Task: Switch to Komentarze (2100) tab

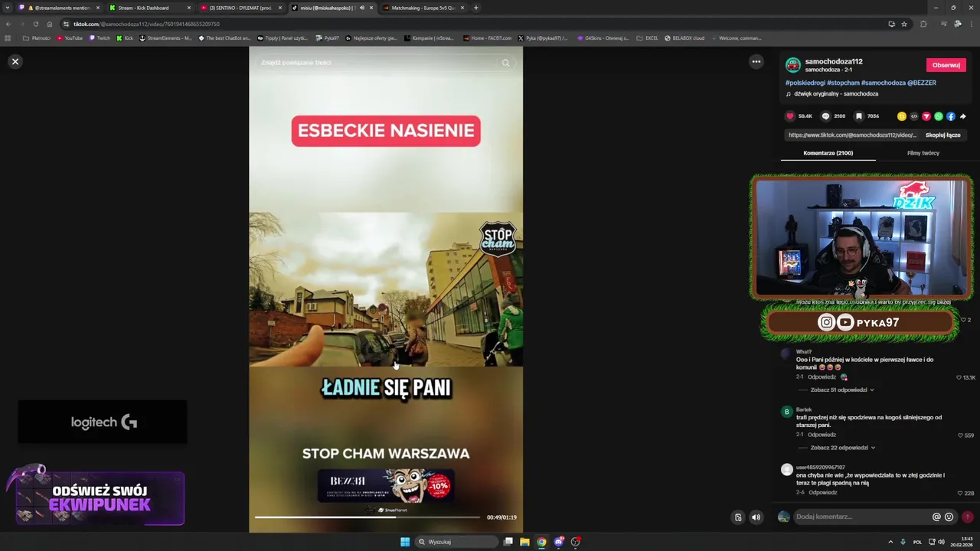Action: point(828,153)
